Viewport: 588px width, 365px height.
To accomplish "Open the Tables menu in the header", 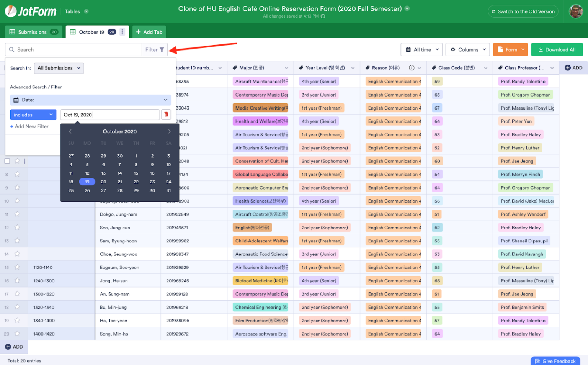I will [x=75, y=11].
